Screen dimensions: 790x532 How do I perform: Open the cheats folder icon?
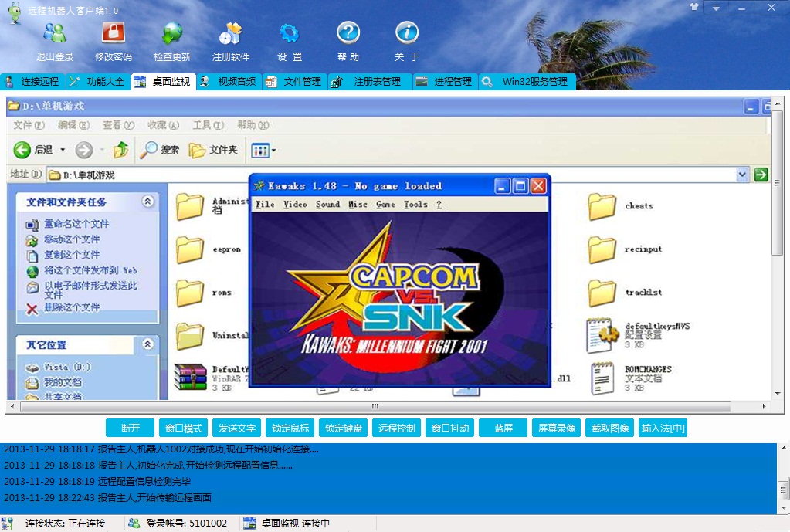[602, 206]
